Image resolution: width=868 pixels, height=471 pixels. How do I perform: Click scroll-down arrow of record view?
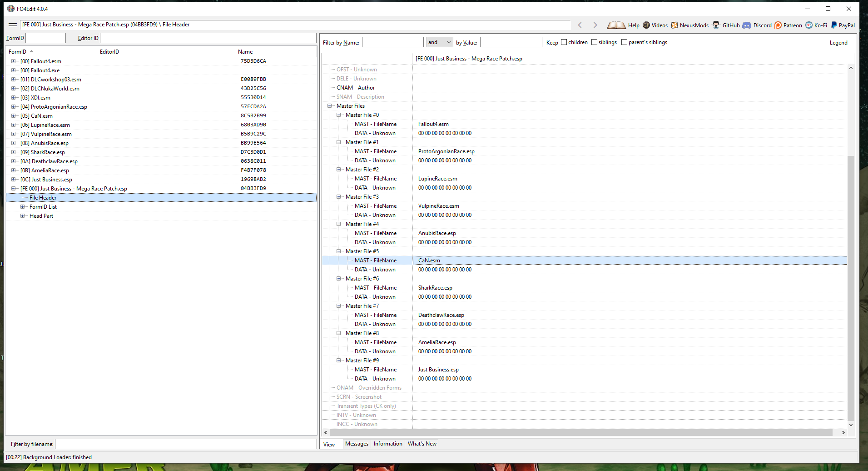tap(851, 425)
